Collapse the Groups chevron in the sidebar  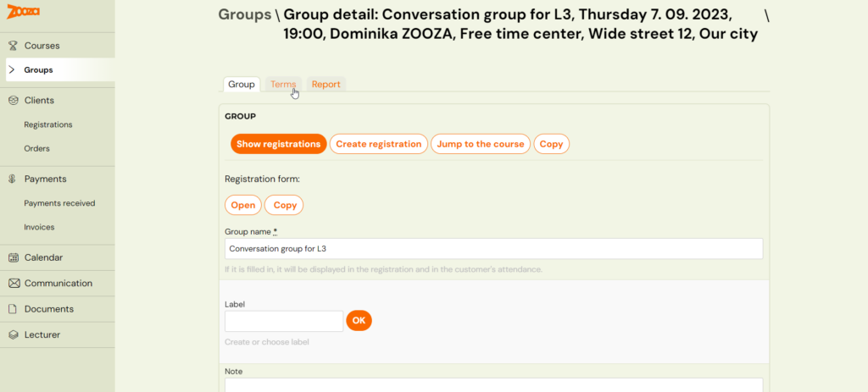tap(12, 70)
